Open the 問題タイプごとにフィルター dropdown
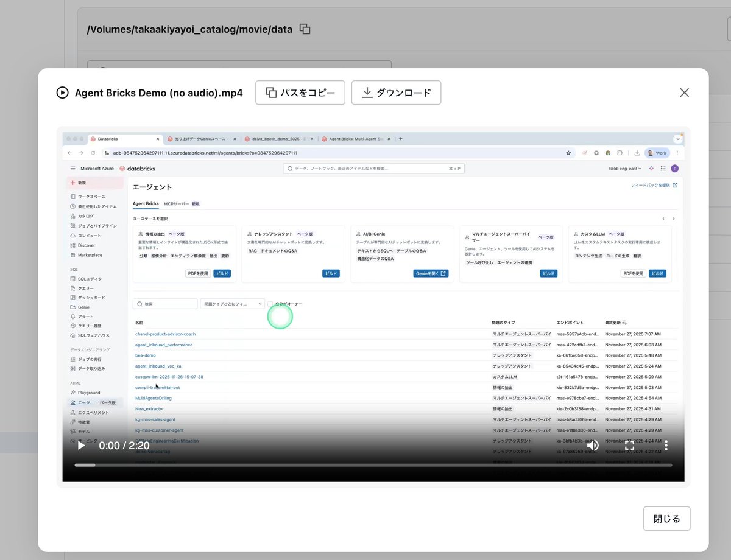 (x=232, y=304)
